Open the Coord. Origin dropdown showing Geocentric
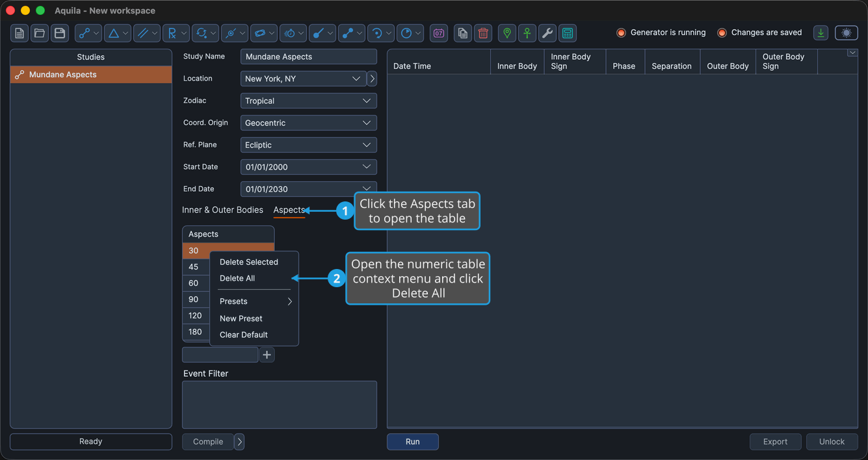The image size is (868, 460). tap(308, 123)
